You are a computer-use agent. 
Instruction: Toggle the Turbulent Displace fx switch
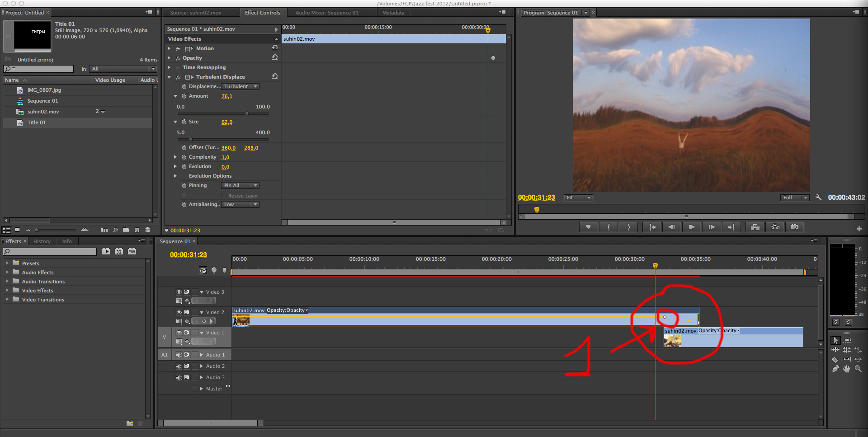pyautogui.click(x=178, y=77)
